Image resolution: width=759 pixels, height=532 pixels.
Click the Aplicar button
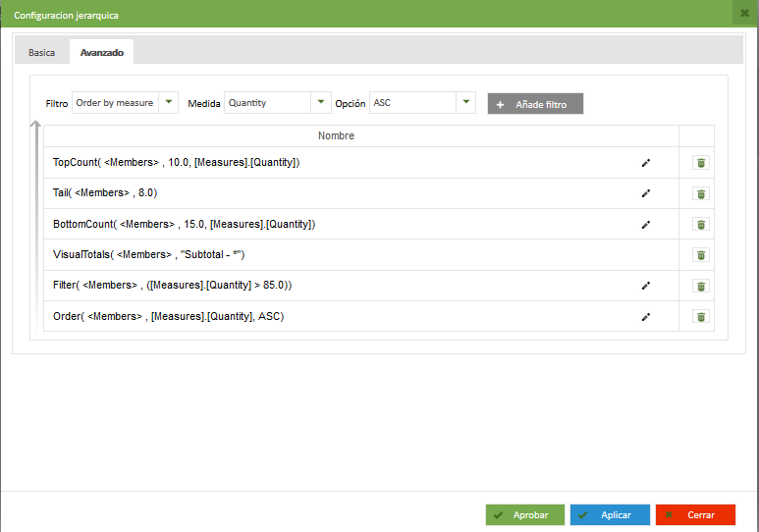pyautogui.click(x=609, y=515)
